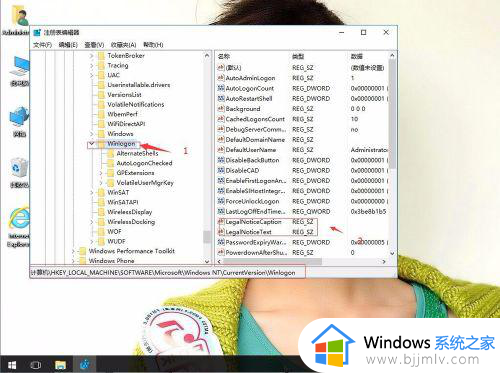Click the key tree vertical scrollbar thumb
The width and height of the screenshot is (500, 373).
tap(207, 236)
